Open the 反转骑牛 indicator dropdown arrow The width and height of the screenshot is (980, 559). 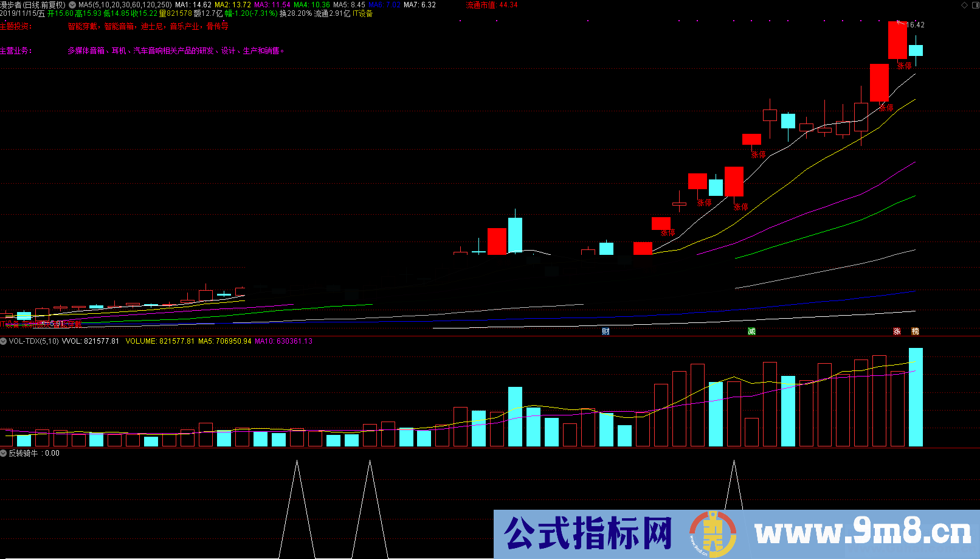click(4, 453)
